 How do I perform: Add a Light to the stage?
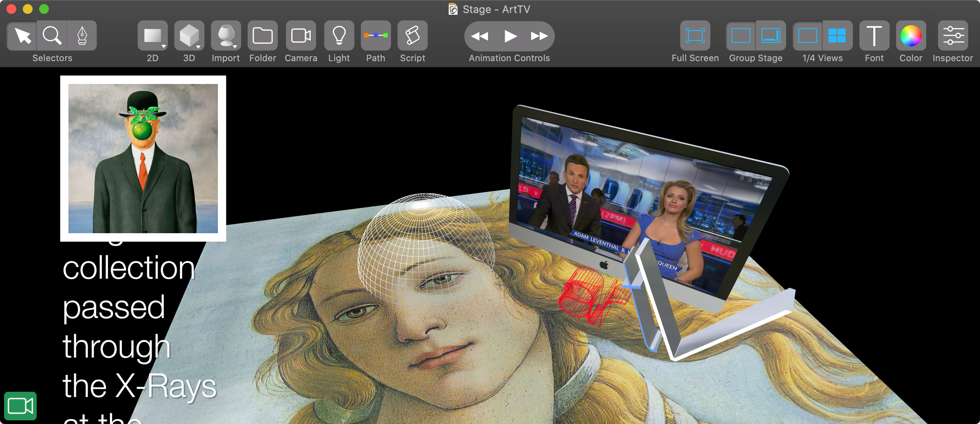click(339, 36)
